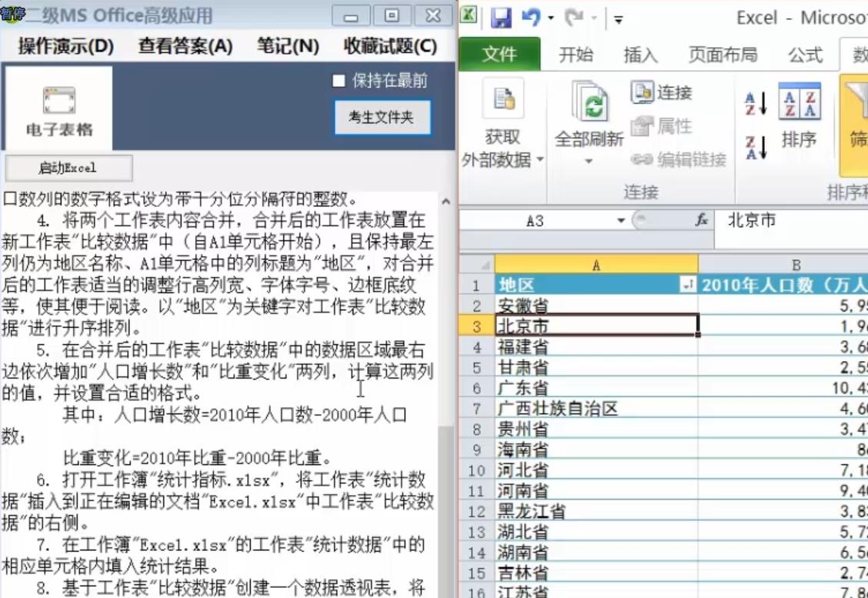Click the Name Box showing A3
This screenshot has width=868, height=598.
point(536,221)
